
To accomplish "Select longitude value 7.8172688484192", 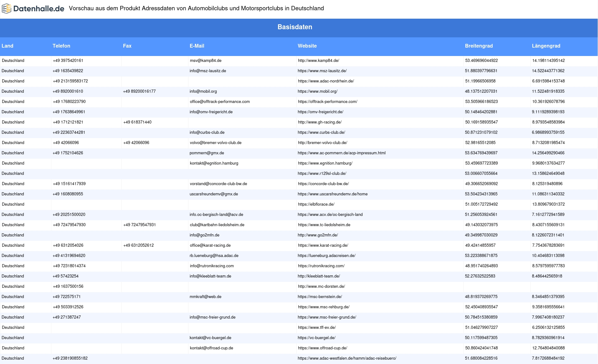I will pos(548,358).
